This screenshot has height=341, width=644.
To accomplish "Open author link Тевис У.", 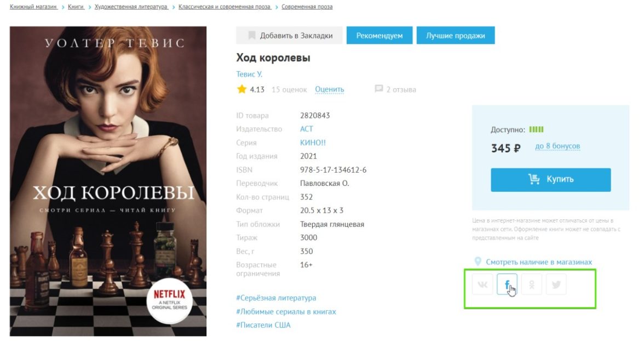I will click(249, 74).
